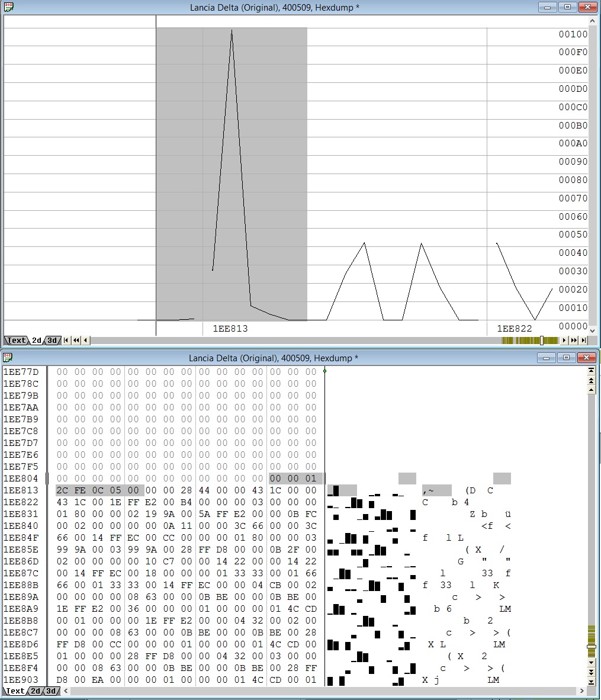Select row address 1EE903 in hexdump
The width and height of the screenshot is (601, 700).
(21, 680)
